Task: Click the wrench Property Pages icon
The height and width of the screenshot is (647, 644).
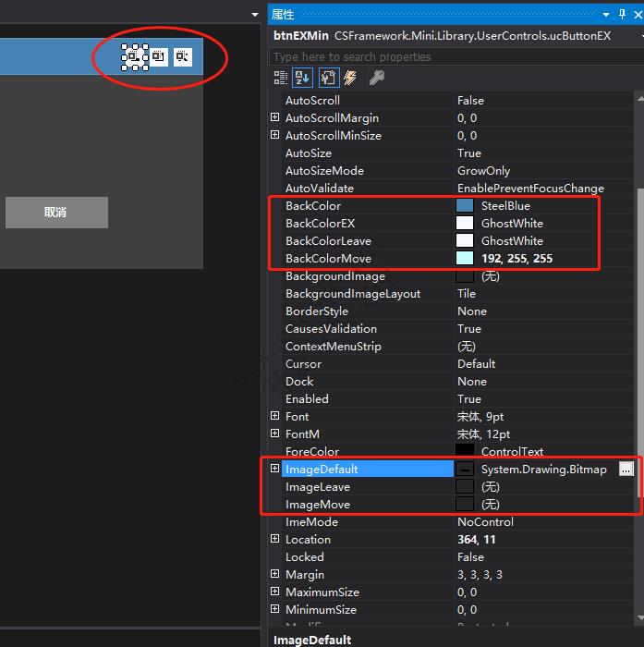Action: [x=377, y=79]
